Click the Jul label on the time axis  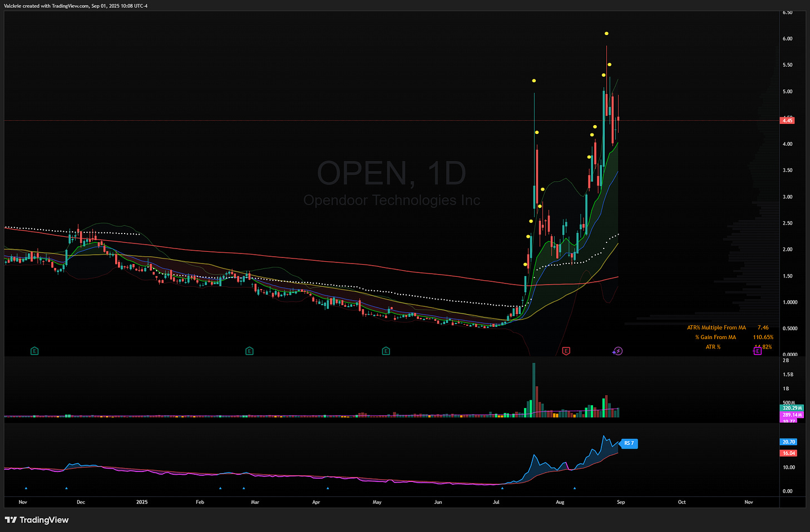(496, 502)
